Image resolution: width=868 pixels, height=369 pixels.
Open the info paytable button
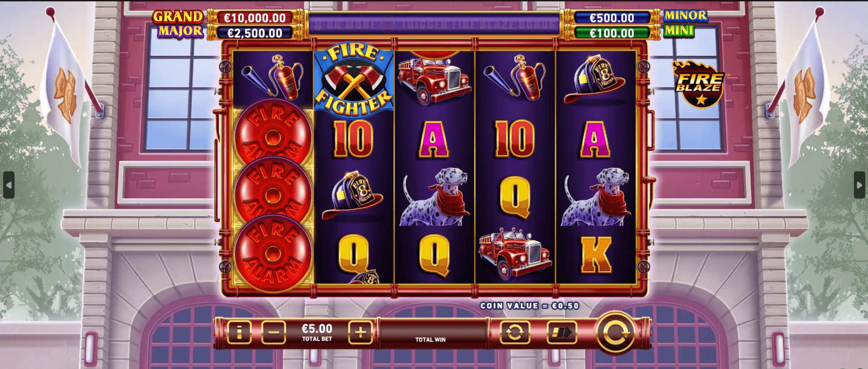pyautogui.click(x=239, y=332)
